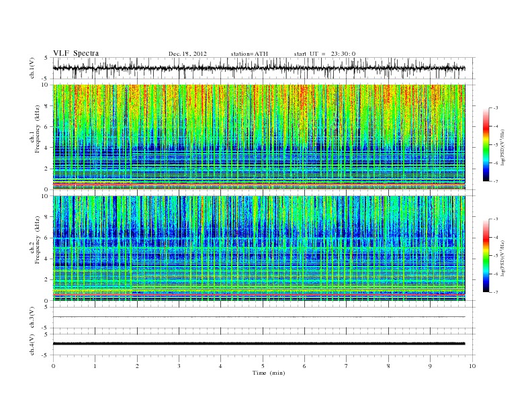Click the "-7" label on ch.1 colorbar
Image resolution: width=532 pixels, height=411 pixels.
(495, 181)
